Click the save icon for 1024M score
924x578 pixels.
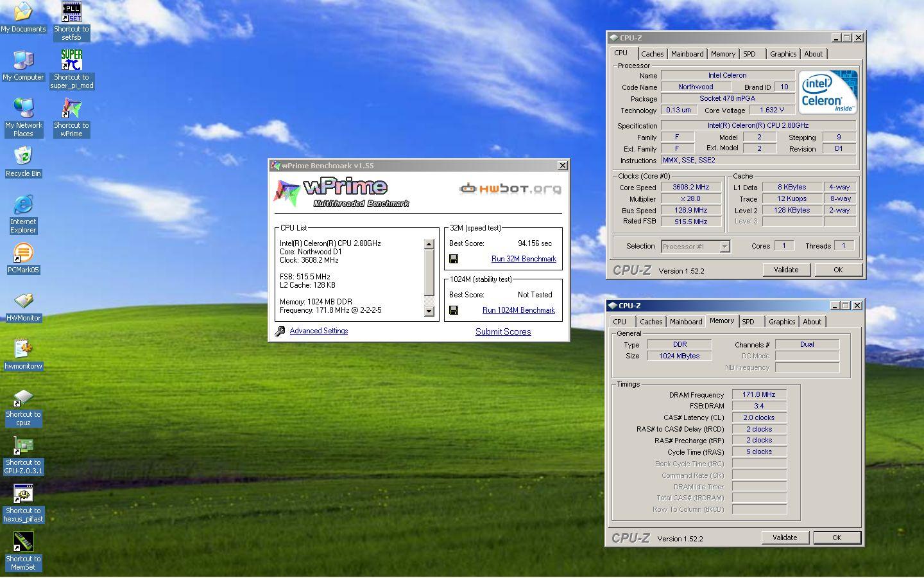pos(454,310)
